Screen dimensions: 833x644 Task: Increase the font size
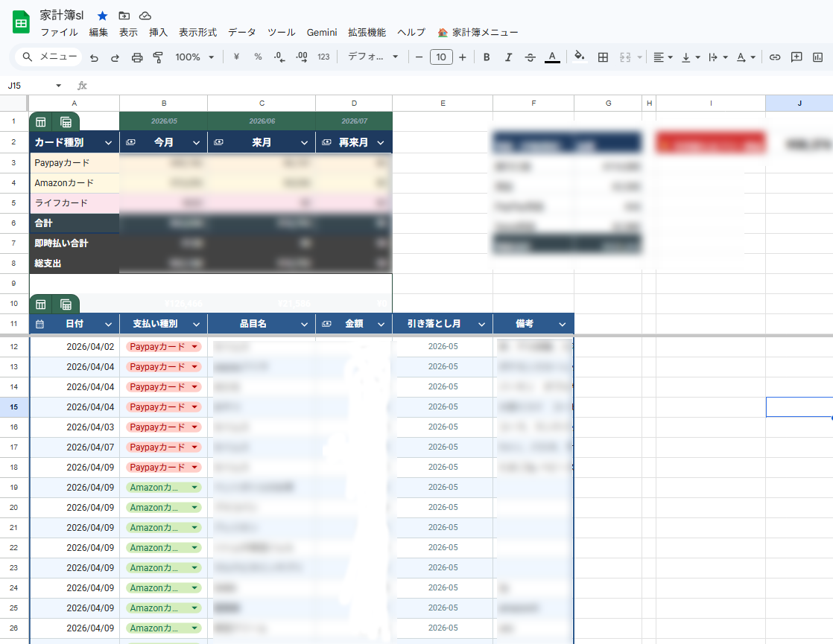[462, 57]
